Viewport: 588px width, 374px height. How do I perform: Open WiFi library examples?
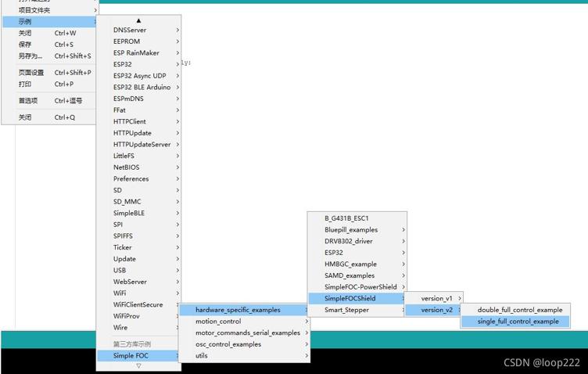[x=138, y=293]
